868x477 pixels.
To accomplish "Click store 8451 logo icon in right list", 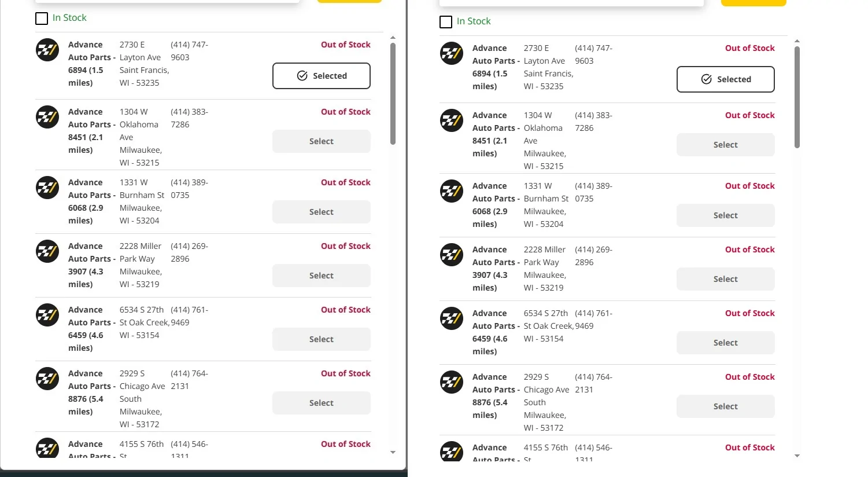I will click(452, 121).
